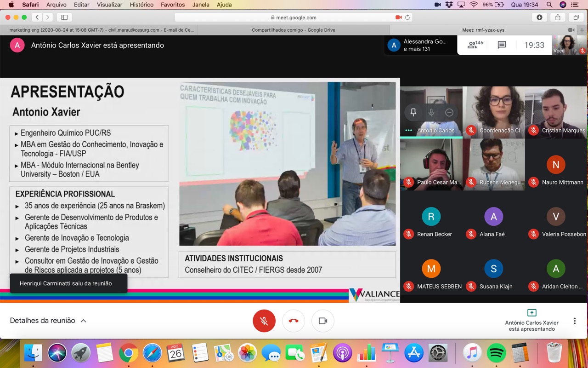
Task: Click the Detalhes da reunião label
Action: (42, 321)
